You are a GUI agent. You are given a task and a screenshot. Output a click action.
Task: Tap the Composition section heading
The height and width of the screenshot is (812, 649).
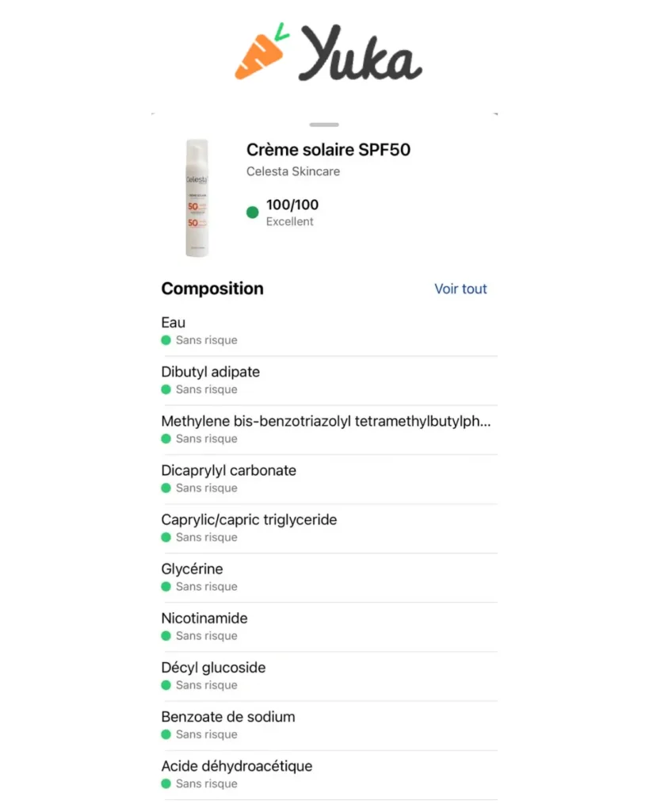click(212, 289)
